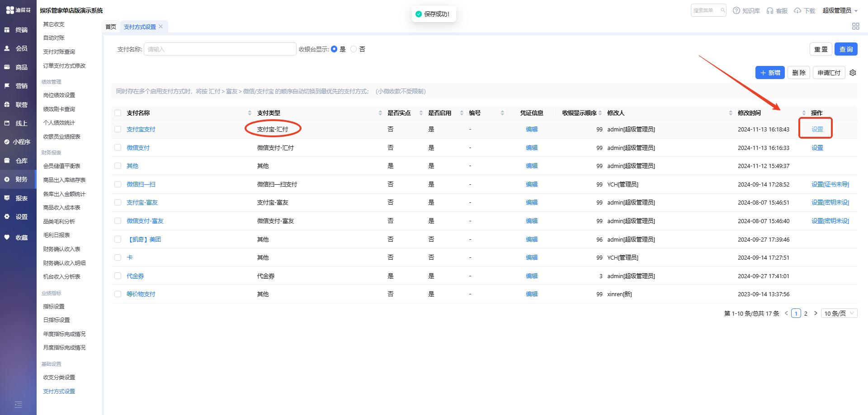Open 会员储值平衡表 menu item
The height and width of the screenshot is (415, 868).
pos(62,166)
